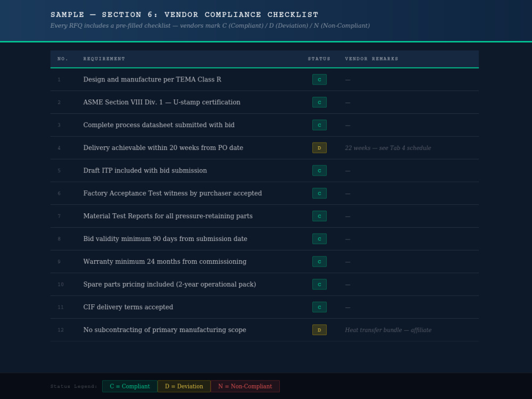Viewport: 532px width, 399px height.
Task: Click row number 10 in NO. column
Action: pyautogui.click(x=61, y=284)
